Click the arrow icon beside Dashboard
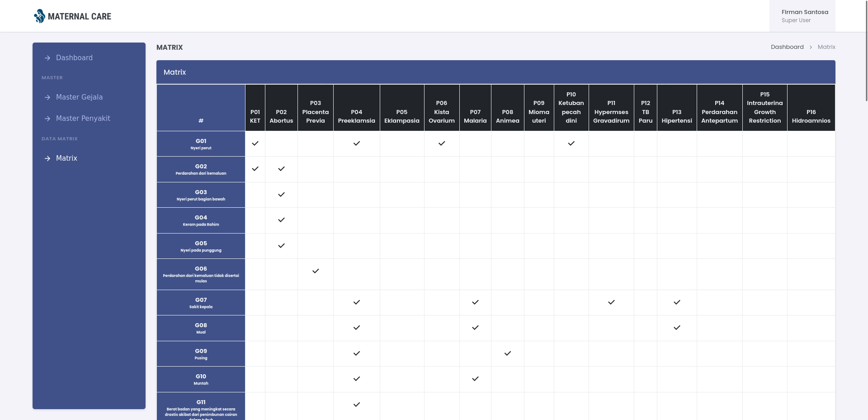 click(47, 58)
